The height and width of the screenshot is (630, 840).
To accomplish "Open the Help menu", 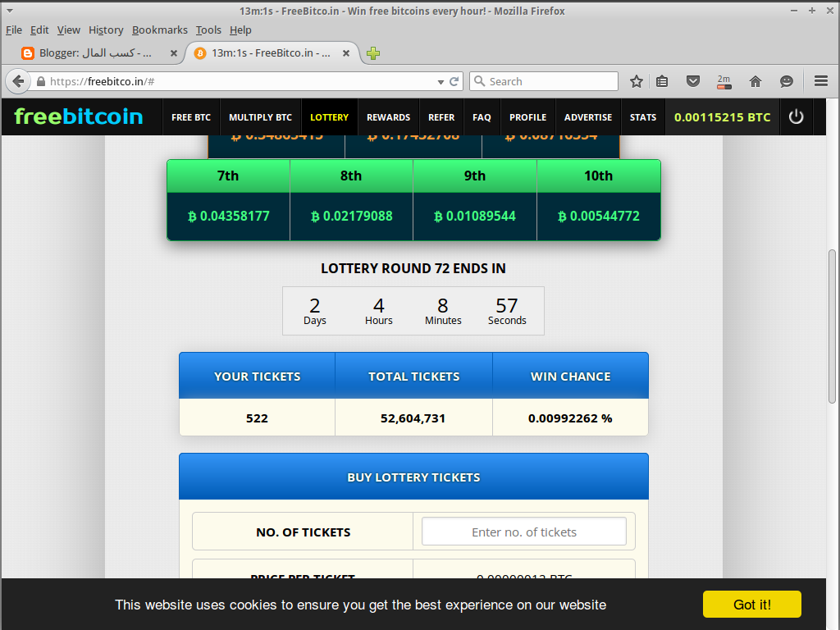I will (x=240, y=30).
